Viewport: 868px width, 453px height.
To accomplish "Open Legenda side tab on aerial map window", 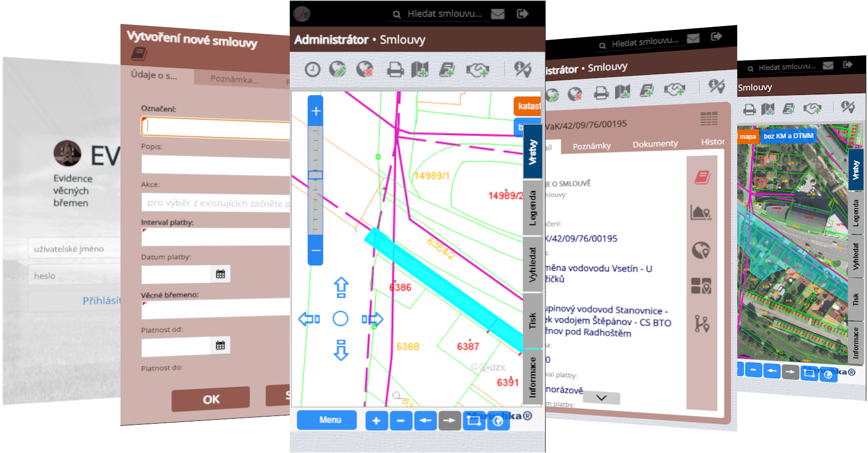I will 856,213.
